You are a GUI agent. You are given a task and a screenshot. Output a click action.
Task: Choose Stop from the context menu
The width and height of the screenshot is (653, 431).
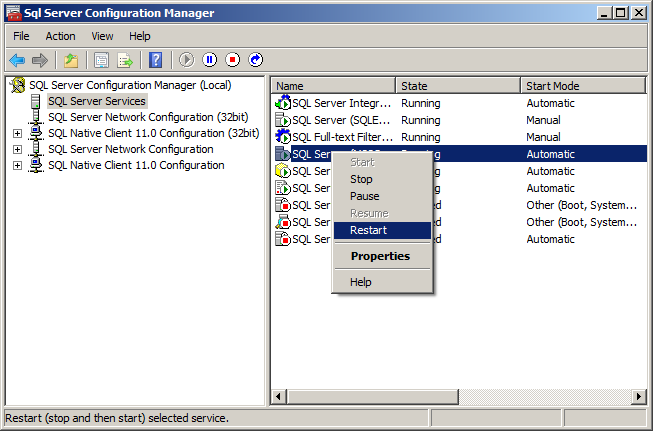pos(382,179)
